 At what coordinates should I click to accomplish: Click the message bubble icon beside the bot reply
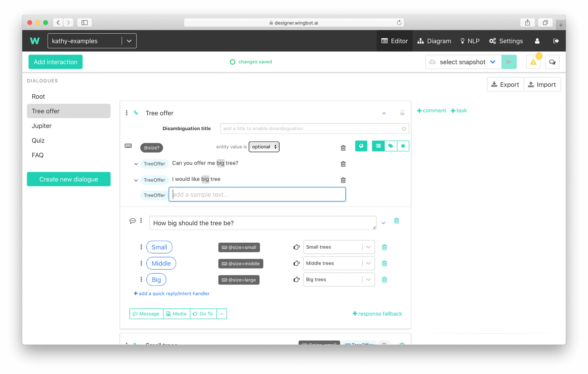[133, 221]
